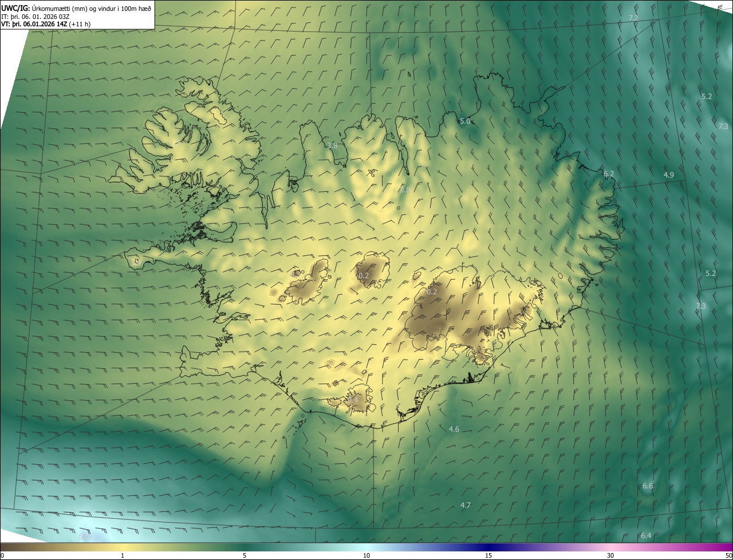Click the 5.0 value label on the north coast
The height and width of the screenshot is (560, 733).
[x=465, y=121]
